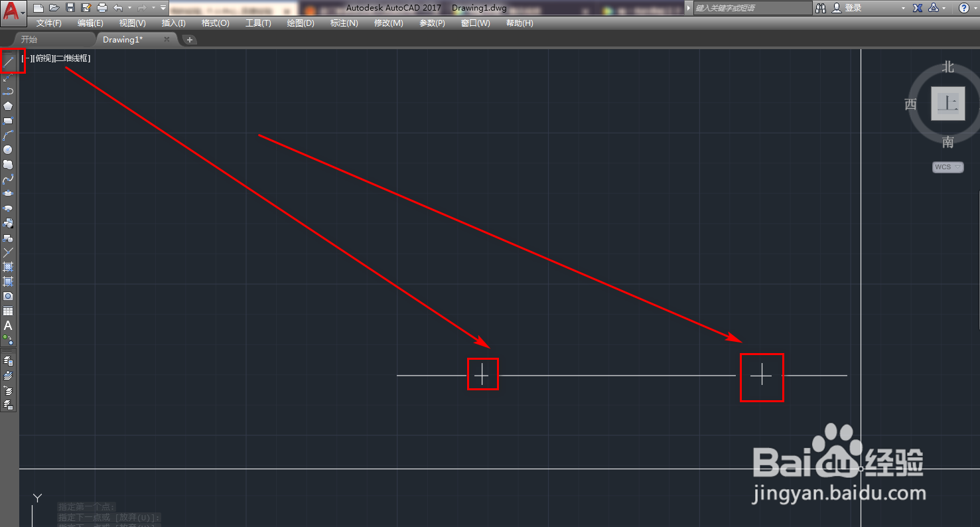The image size is (980, 527).
Task: Select the Polyline tool
Action: tap(9, 92)
